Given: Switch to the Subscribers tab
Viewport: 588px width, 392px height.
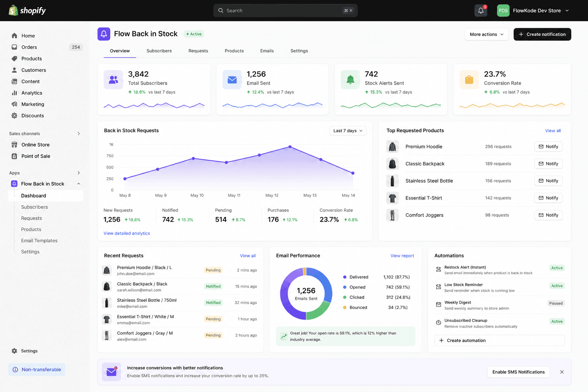Looking at the screenshot, I should tap(159, 51).
